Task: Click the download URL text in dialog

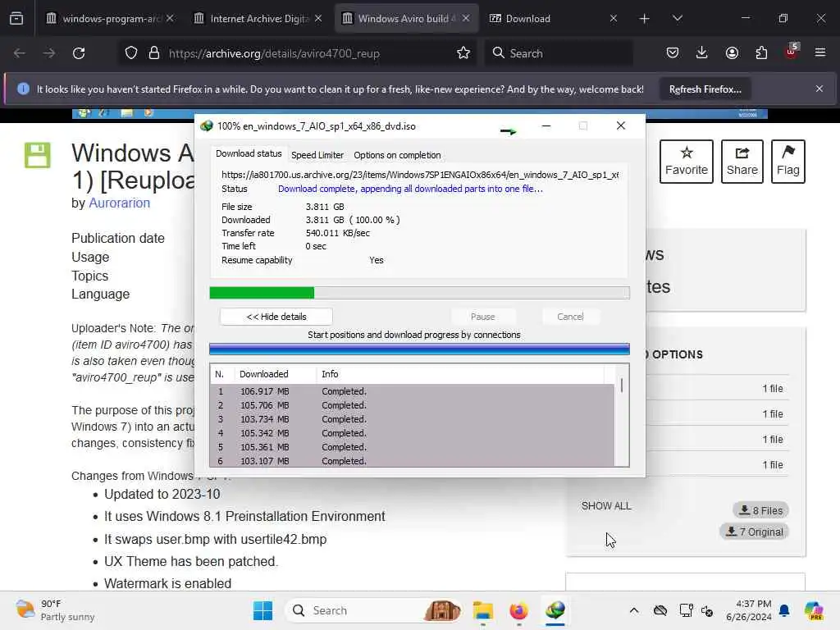Action: (x=420, y=175)
